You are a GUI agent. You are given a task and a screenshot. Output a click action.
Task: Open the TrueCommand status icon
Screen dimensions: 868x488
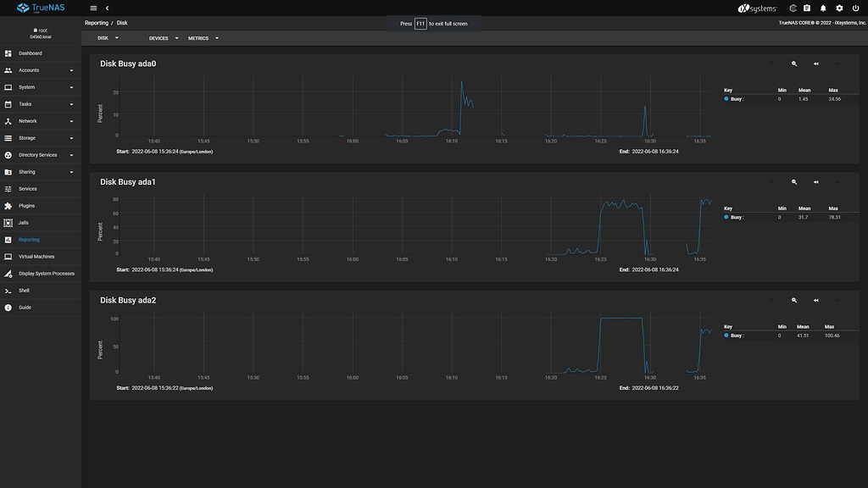coord(793,8)
